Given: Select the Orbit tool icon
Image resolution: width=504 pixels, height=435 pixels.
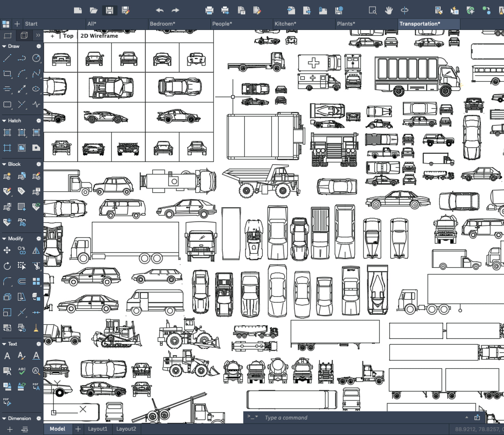Looking at the screenshot, I should [405, 10].
